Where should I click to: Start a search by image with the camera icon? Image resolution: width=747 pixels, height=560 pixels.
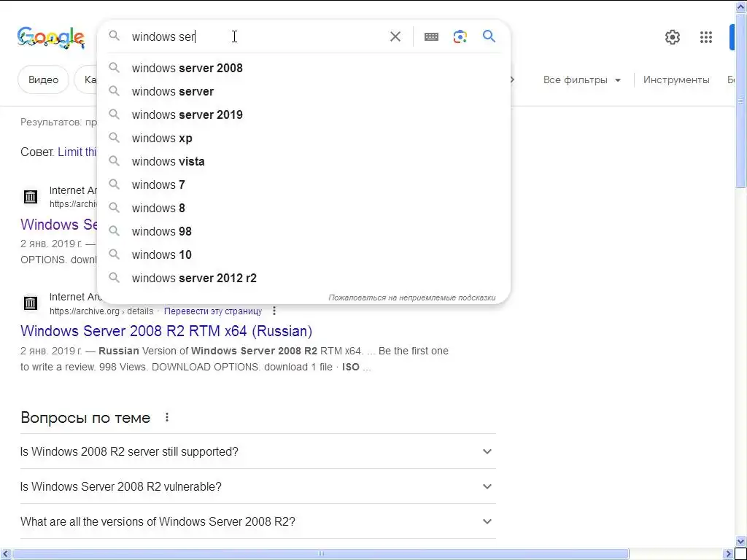tap(460, 36)
